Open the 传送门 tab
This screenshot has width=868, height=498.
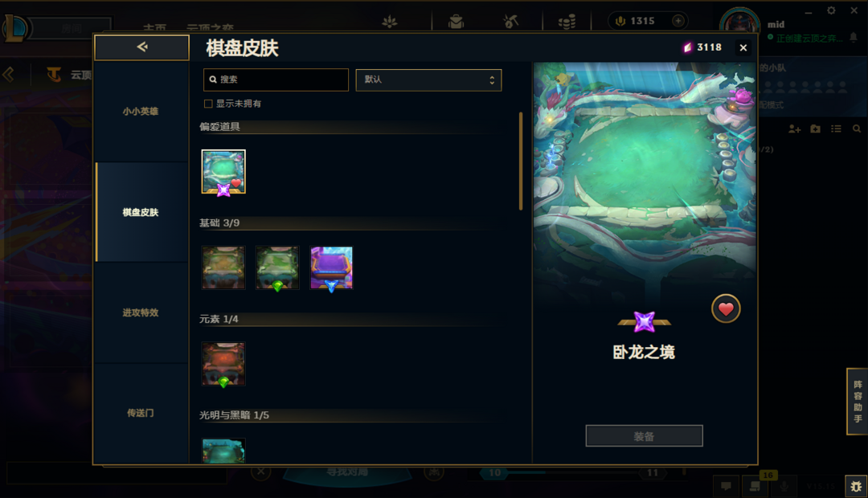pyautogui.click(x=141, y=413)
